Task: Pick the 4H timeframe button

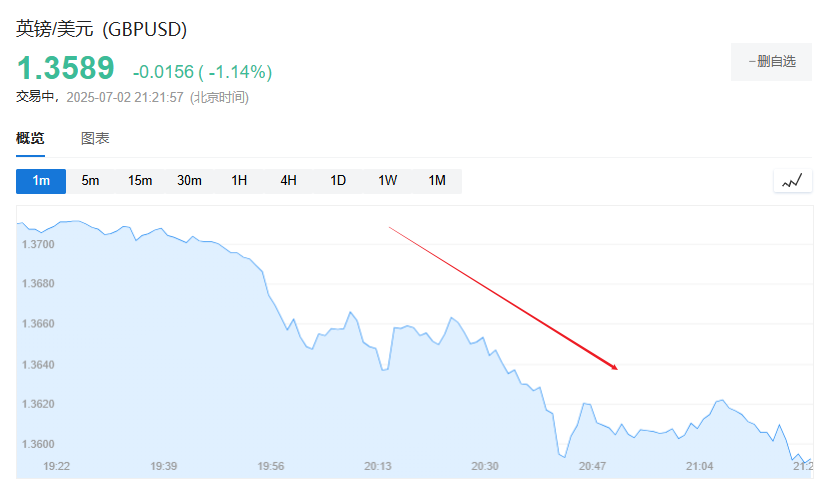Action: click(288, 181)
